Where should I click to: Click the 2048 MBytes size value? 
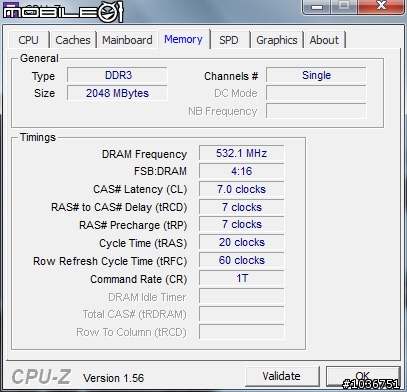pos(117,93)
